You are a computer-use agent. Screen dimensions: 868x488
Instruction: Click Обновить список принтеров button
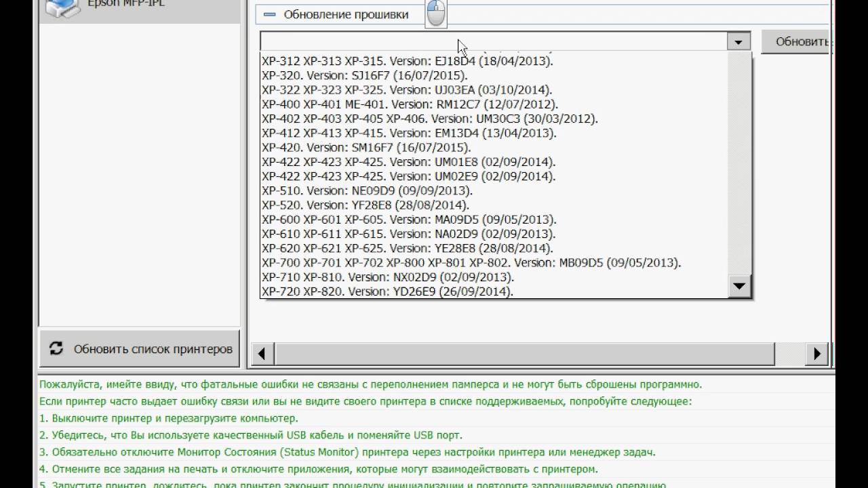coord(140,349)
